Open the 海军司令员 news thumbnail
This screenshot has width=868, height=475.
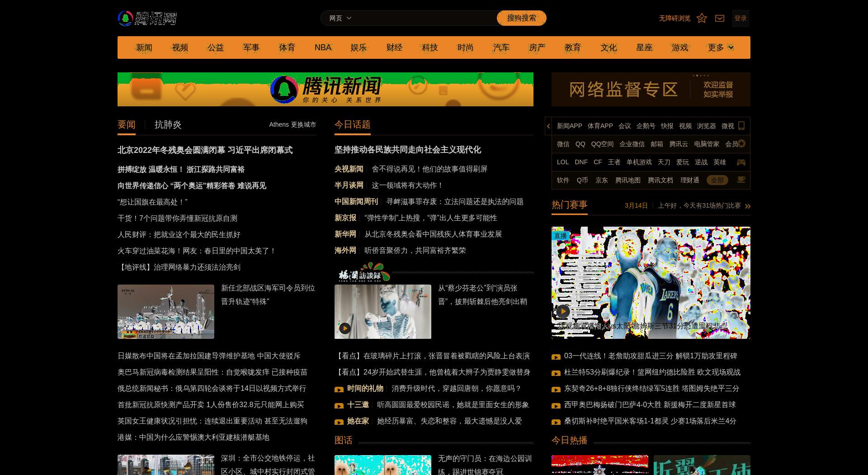click(166, 312)
